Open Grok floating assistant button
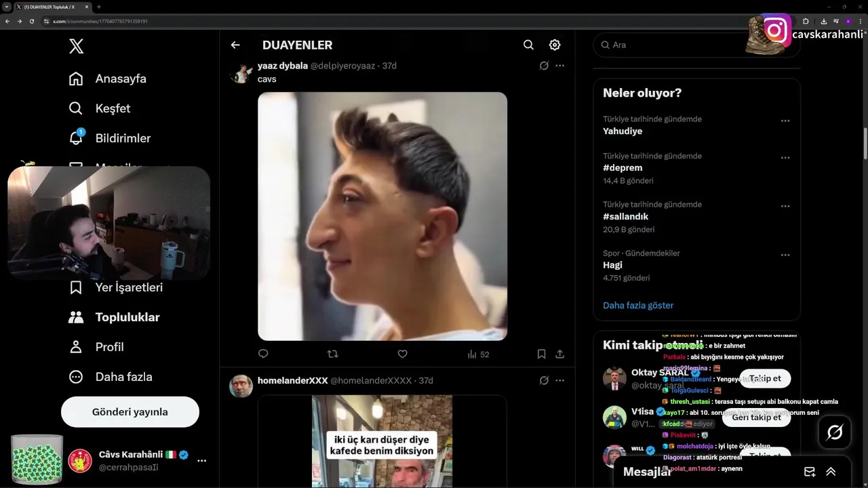868x488 pixels. (x=835, y=432)
